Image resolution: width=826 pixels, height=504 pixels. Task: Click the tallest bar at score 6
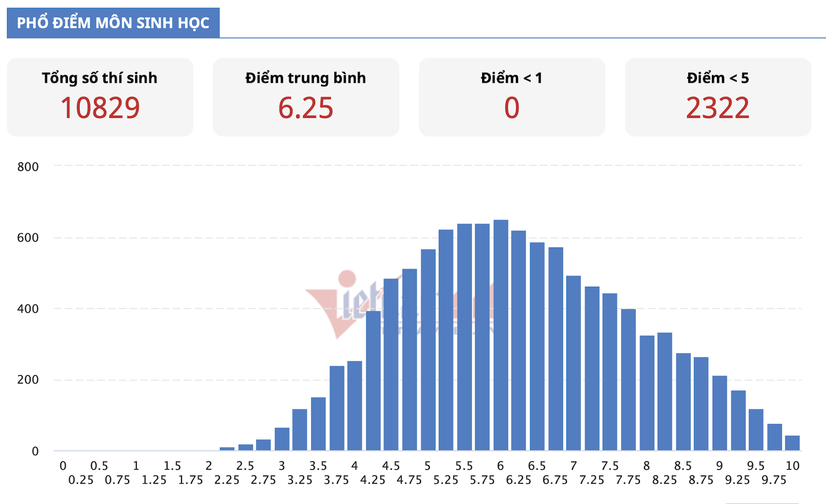click(501, 335)
